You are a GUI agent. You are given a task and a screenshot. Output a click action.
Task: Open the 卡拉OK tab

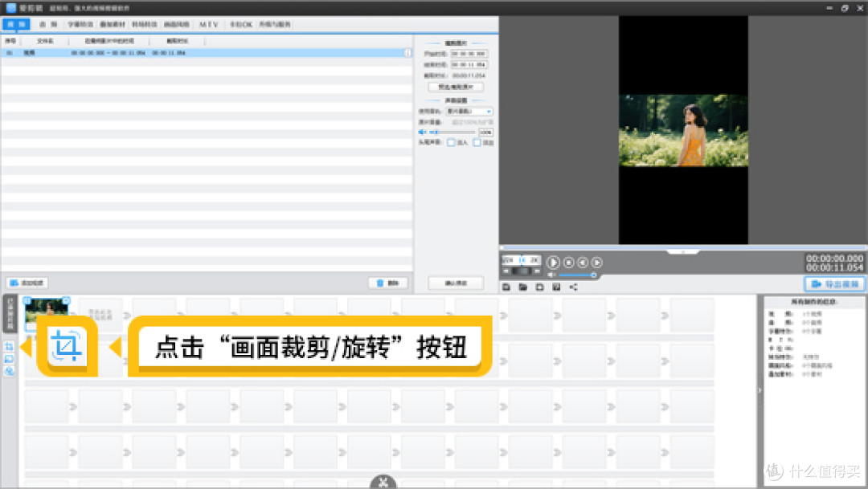[241, 24]
